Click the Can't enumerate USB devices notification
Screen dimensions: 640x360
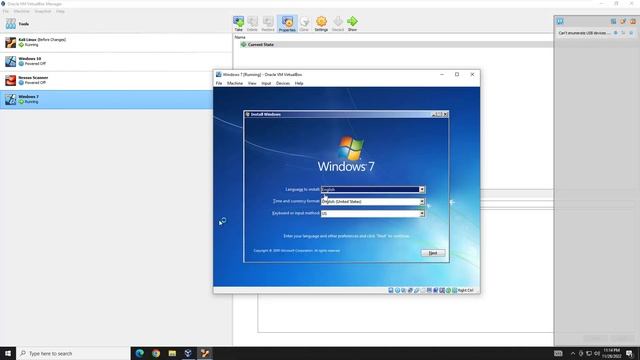click(584, 33)
